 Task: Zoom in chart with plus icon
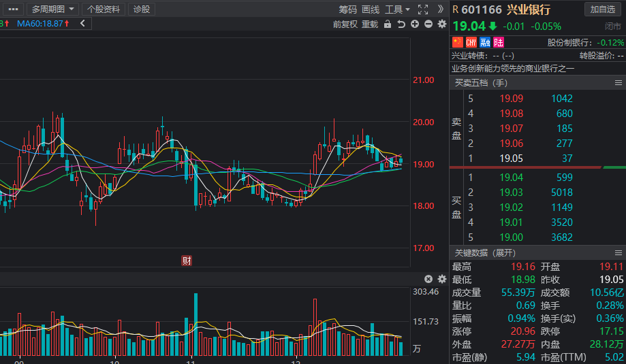coord(415,24)
